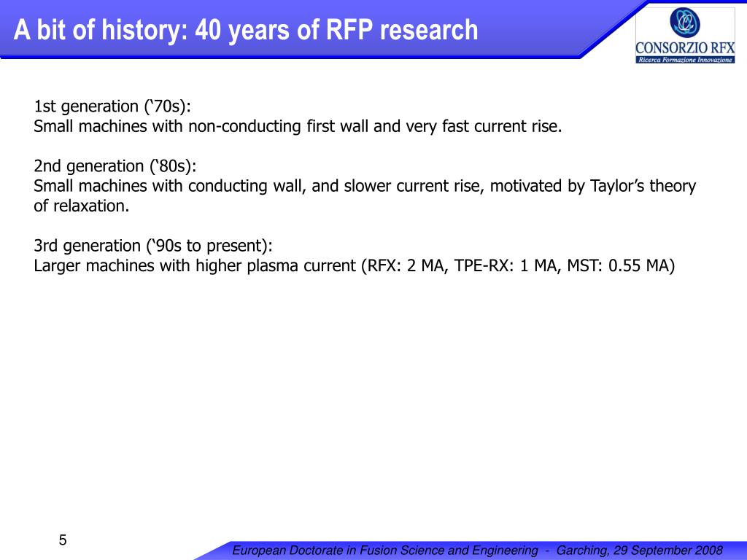Select the '1st generation (‘70s):' heading

112,106
